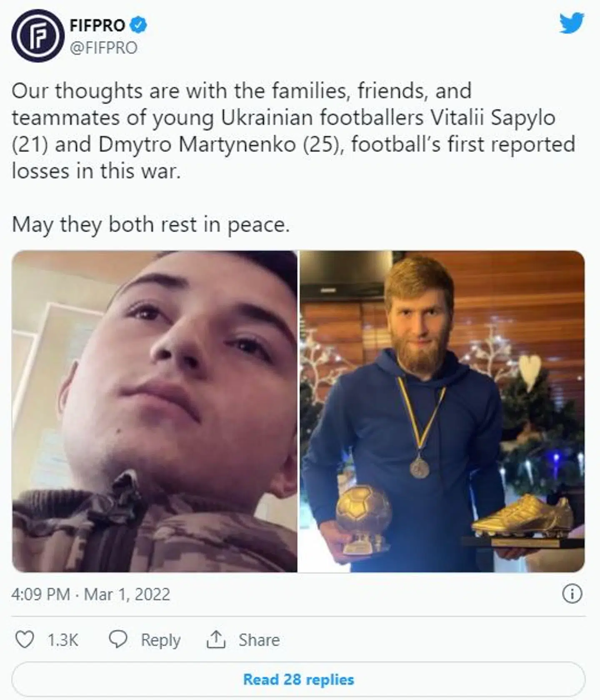Click the blue verified checkmark badge
Image resolution: width=600 pixels, height=700 pixels.
tap(139, 25)
